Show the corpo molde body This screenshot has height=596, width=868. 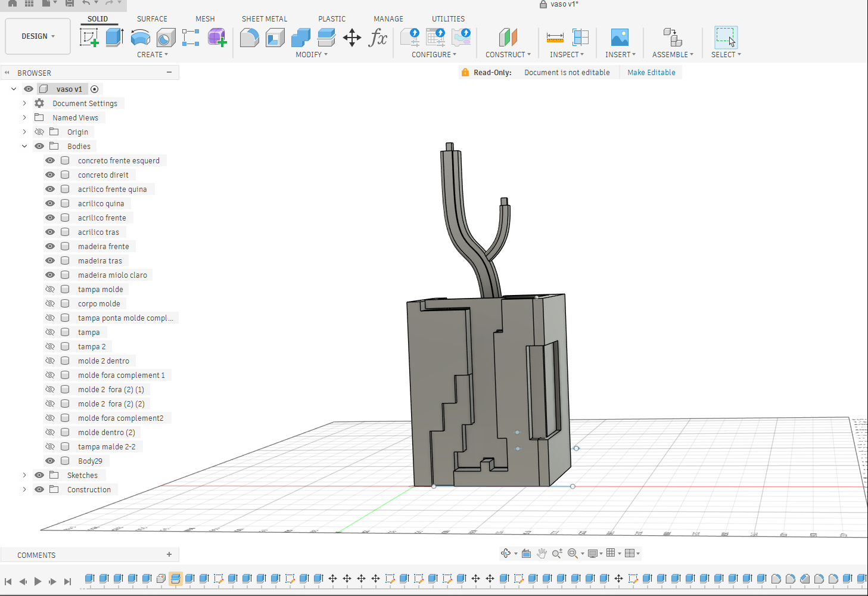(50, 303)
